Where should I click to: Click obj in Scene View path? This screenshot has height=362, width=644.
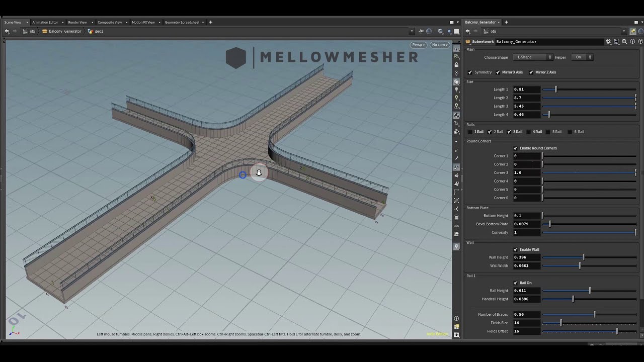point(32,31)
